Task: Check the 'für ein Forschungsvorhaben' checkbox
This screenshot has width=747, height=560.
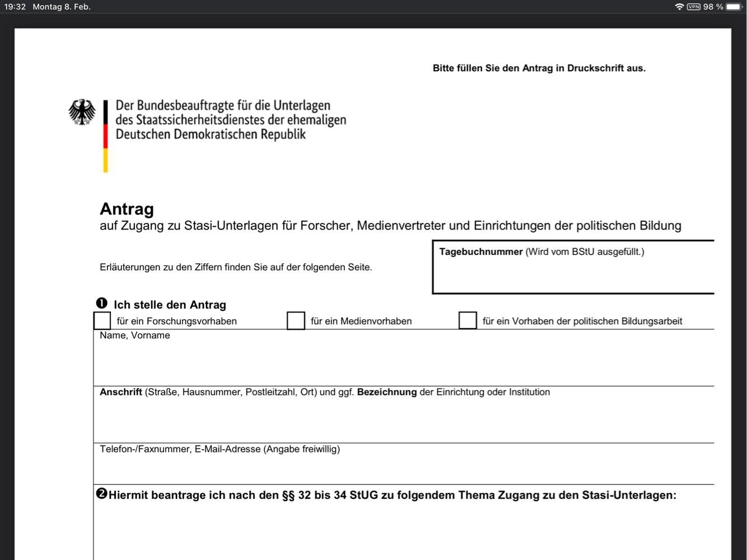Action: [102, 321]
